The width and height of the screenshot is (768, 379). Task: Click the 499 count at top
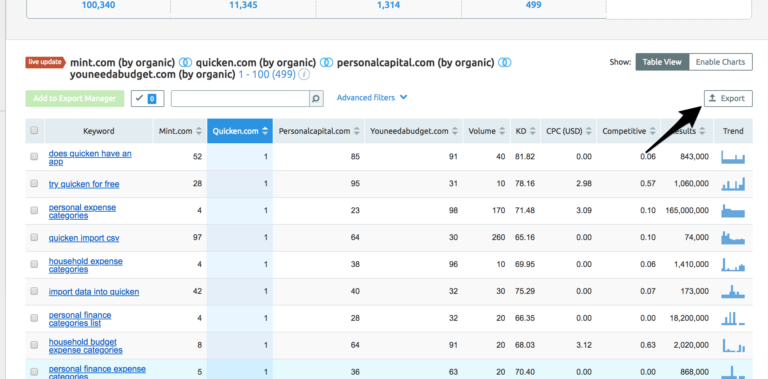pyautogui.click(x=533, y=5)
